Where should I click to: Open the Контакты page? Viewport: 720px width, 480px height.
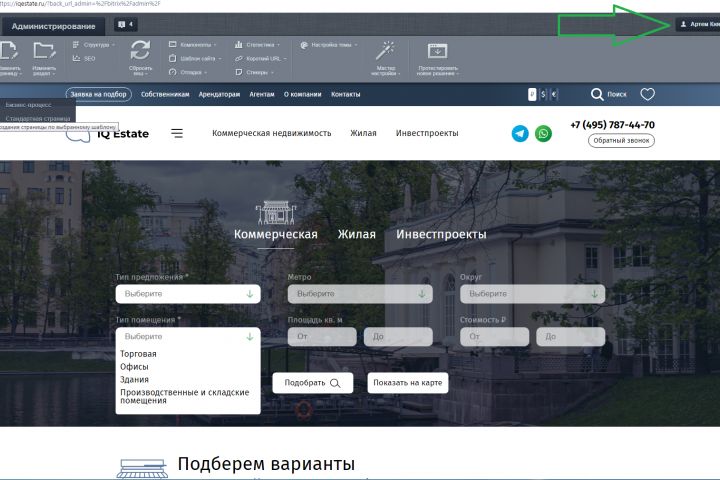345,94
